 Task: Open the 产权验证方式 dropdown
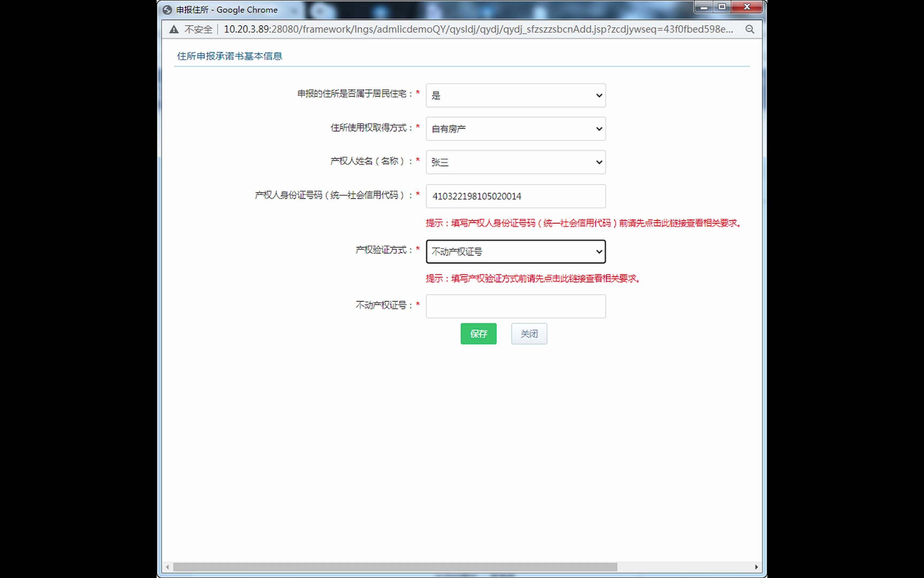tap(515, 252)
